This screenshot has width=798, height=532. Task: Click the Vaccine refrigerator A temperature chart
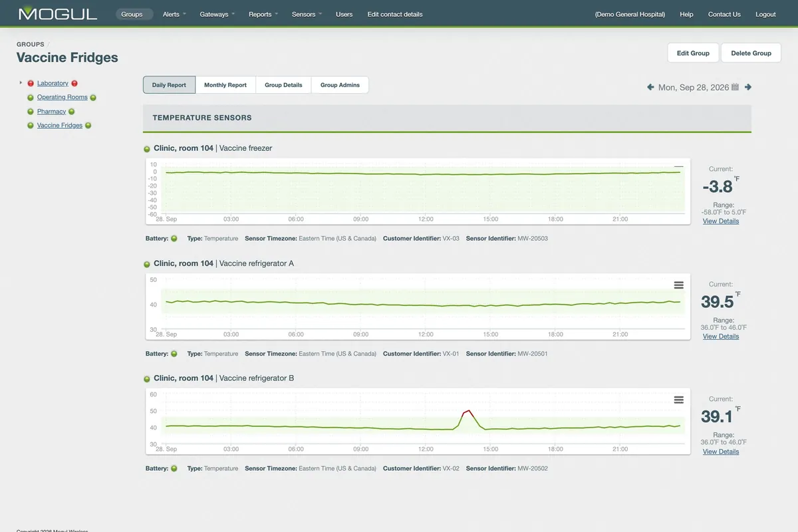418,307
